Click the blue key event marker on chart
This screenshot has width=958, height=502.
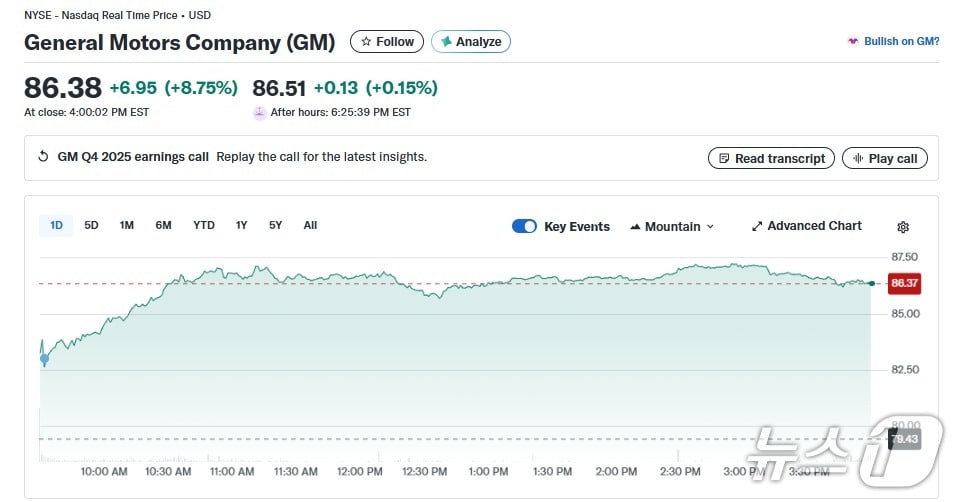tap(44, 358)
